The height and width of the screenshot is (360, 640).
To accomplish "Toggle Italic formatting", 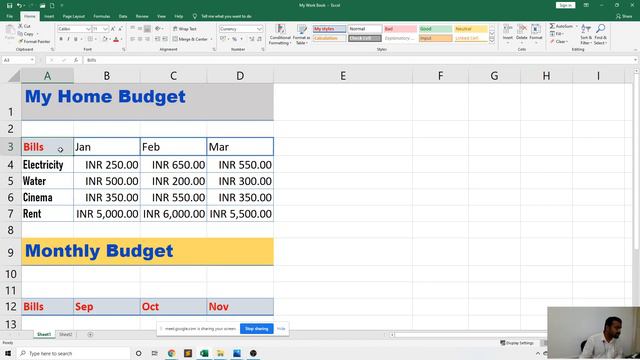I will [68, 39].
